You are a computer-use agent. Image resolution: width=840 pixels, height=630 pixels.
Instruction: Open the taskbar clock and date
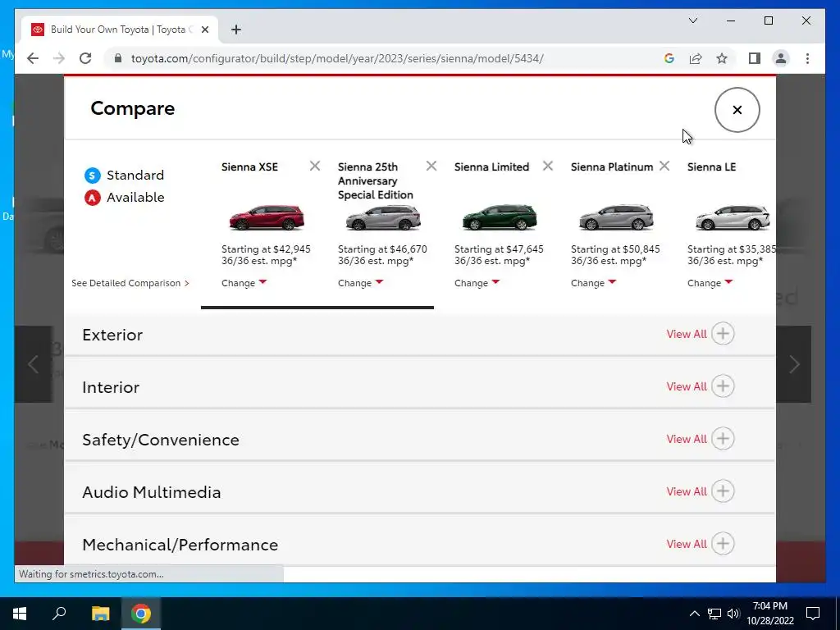pos(769,614)
